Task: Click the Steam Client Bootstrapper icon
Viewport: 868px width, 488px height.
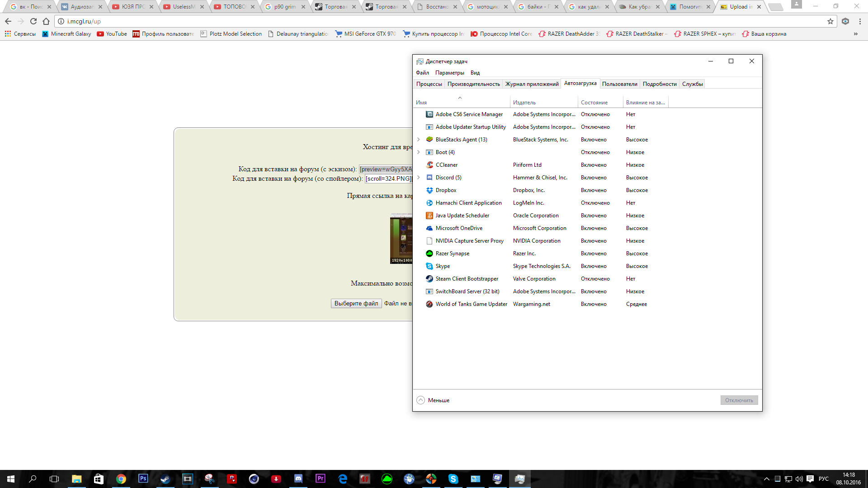Action: pyautogui.click(x=429, y=279)
